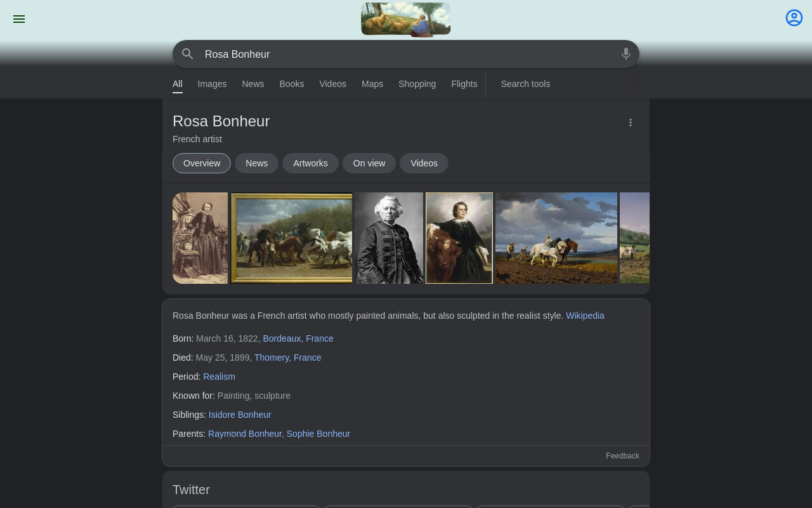This screenshot has height=508, width=812.
Task: Select the Overview chip
Action: 202,163
